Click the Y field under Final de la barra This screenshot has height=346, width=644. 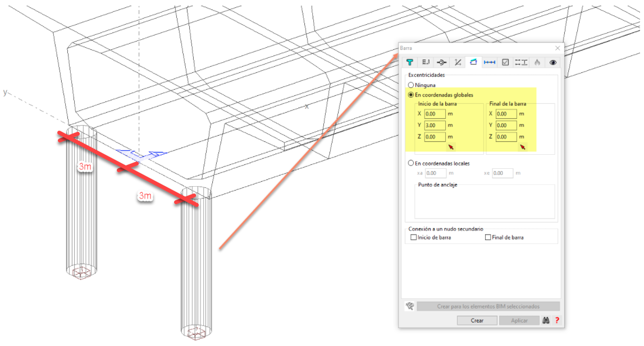506,125
